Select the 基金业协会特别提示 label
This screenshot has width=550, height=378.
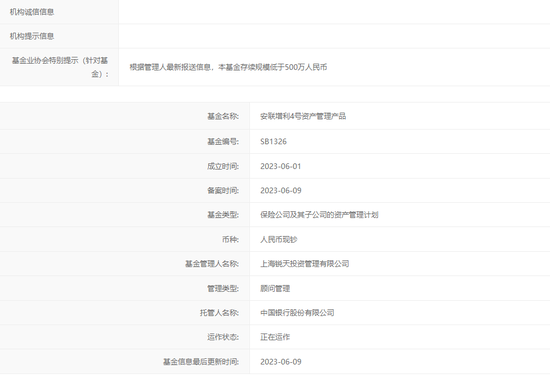pos(60,67)
